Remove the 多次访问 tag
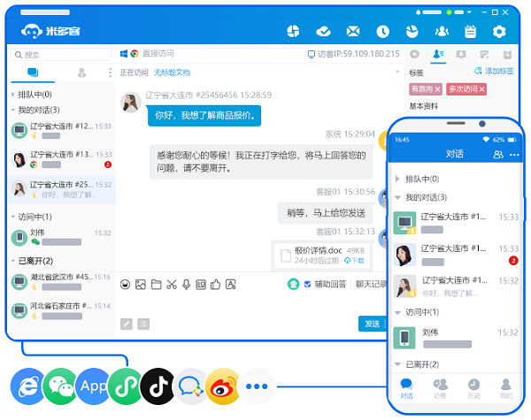The width and height of the screenshot is (531, 420). tap(482, 89)
